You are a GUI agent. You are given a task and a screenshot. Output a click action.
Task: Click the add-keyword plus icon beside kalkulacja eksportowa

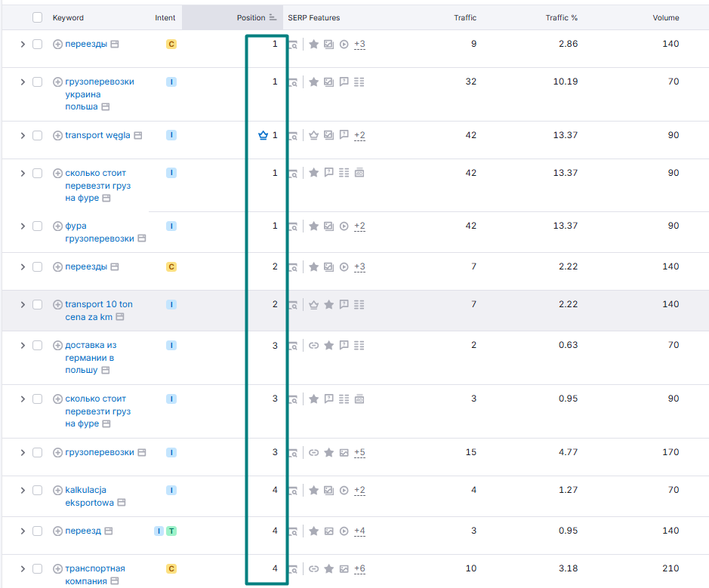click(57, 491)
